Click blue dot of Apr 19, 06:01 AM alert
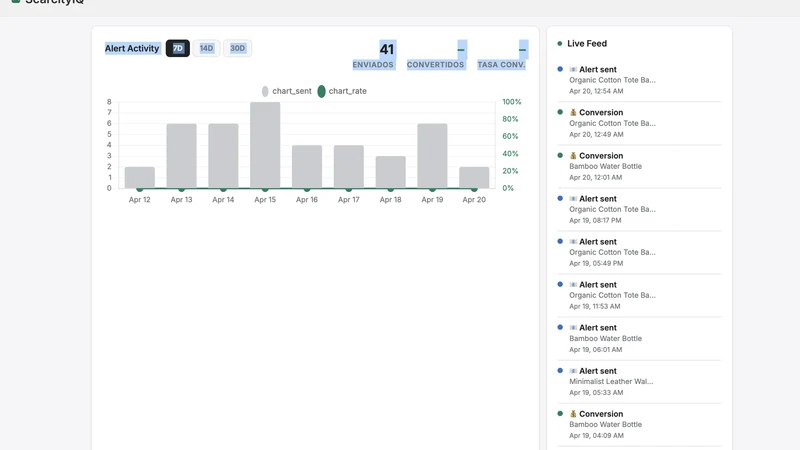 [560, 327]
